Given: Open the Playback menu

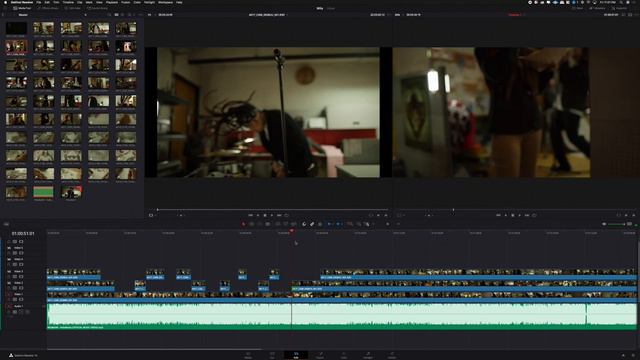Looking at the screenshot, I should (x=112, y=2).
